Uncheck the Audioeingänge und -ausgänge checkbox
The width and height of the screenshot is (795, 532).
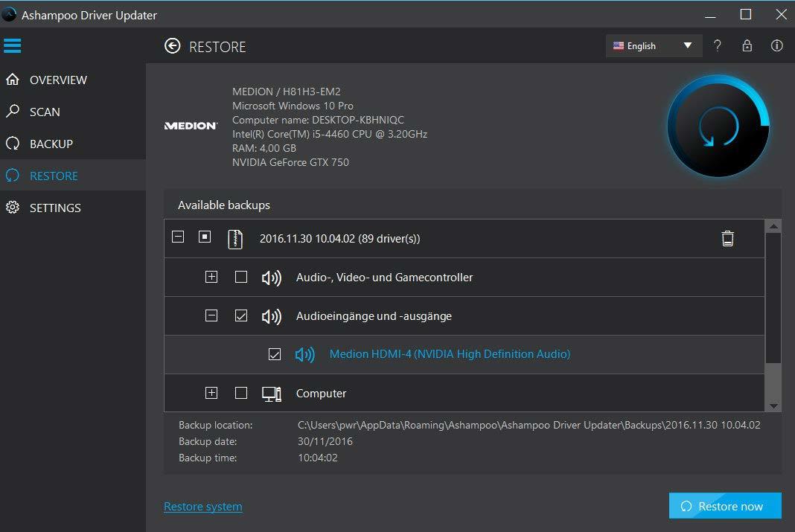241,315
